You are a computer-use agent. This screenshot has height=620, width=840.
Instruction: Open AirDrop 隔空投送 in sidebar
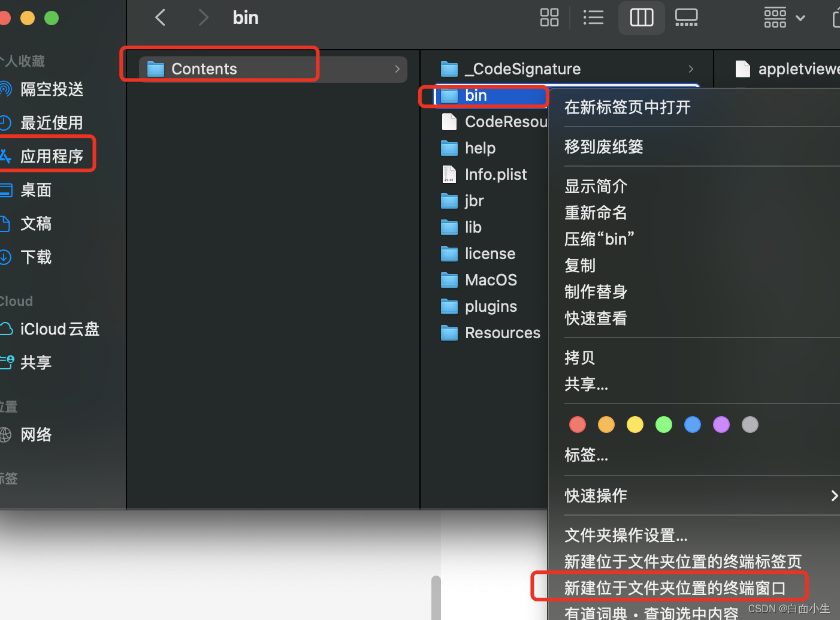42,89
